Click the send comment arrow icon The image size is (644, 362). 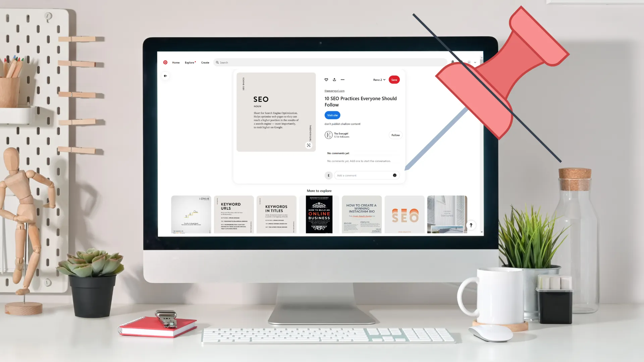[394, 175]
